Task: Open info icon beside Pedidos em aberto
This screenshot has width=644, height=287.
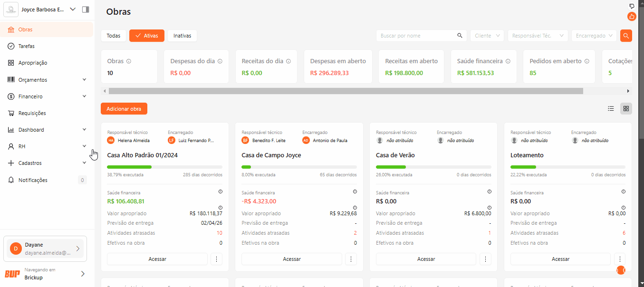Action: [x=587, y=61]
